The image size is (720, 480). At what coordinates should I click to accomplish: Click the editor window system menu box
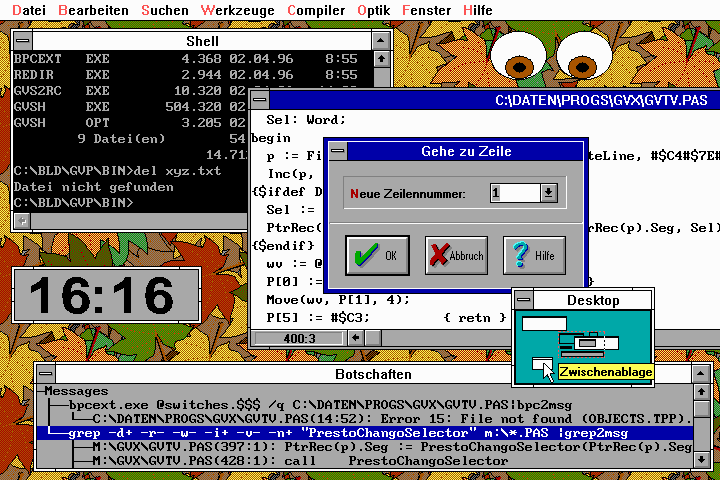259,100
